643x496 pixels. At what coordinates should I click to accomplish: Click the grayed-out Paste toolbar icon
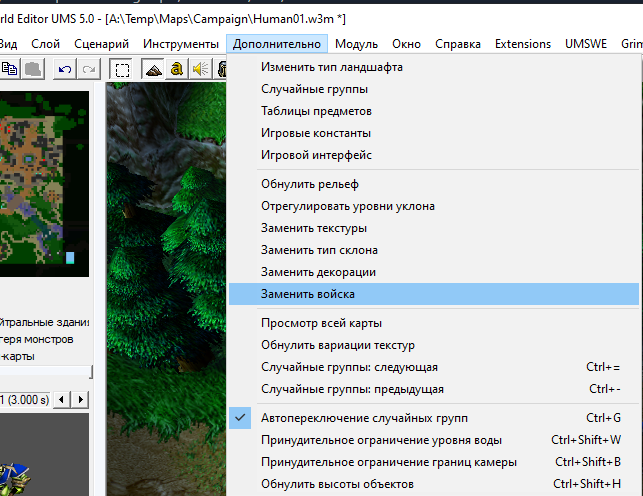34,69
